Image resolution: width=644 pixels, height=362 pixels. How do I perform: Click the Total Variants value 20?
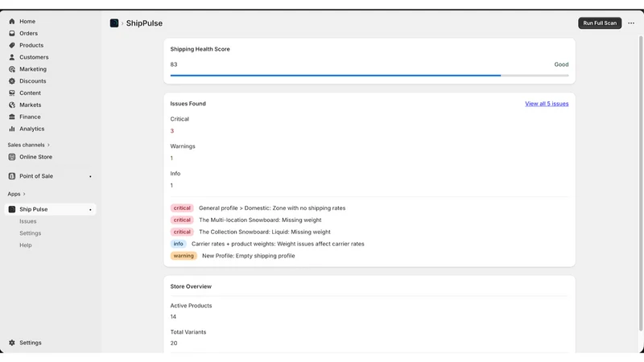point(174,343)
